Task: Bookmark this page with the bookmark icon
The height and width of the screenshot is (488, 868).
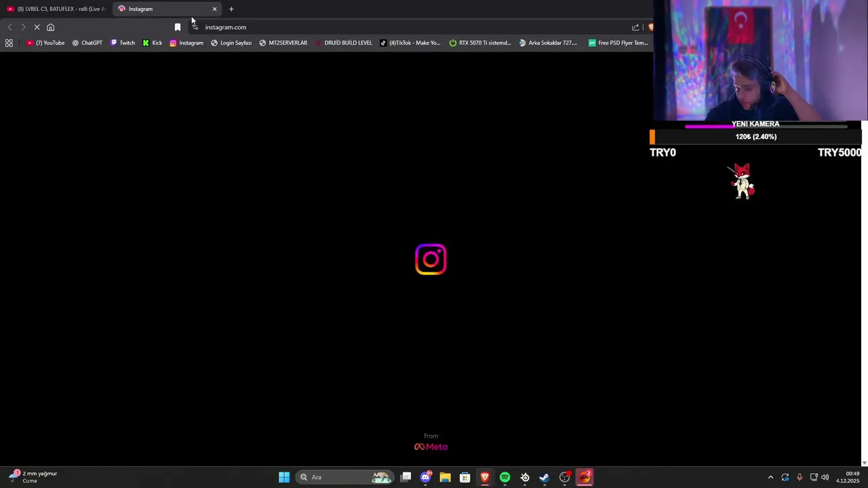Action: 178,27
